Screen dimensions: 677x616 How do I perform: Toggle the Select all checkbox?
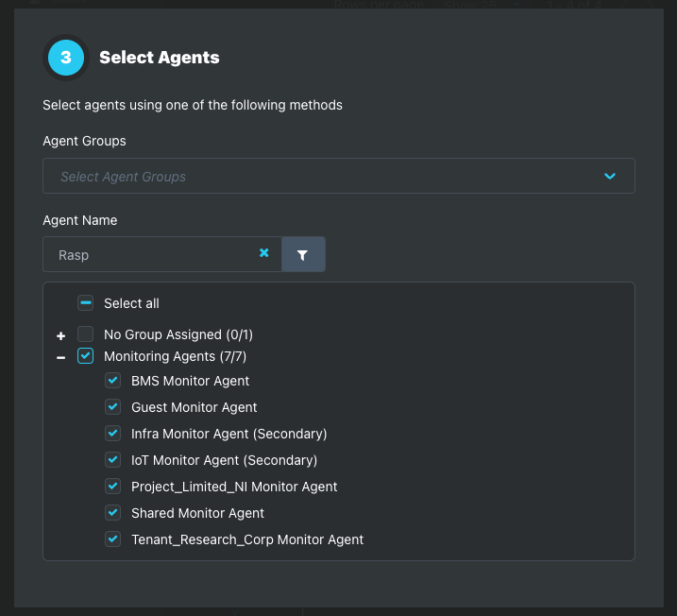[x=86, y=303]
